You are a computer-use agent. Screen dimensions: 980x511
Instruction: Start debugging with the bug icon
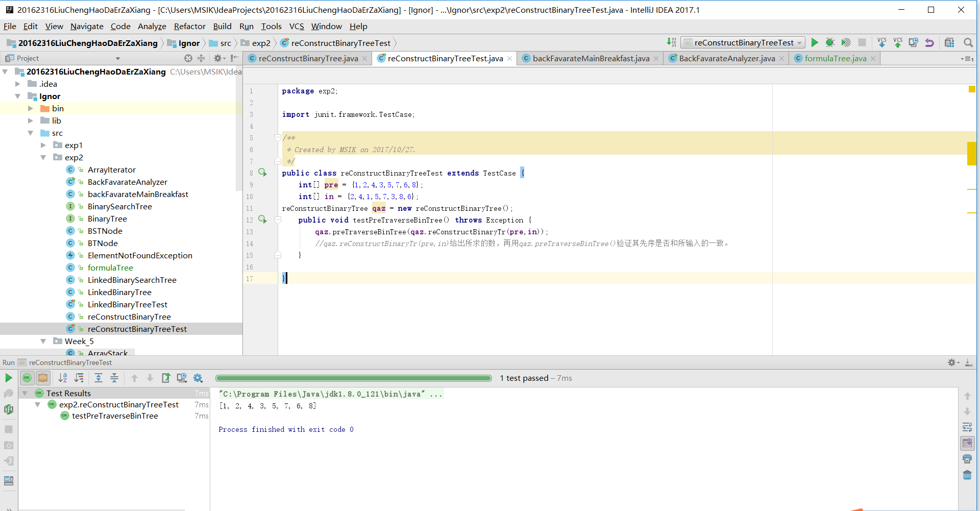click(830, 43)
